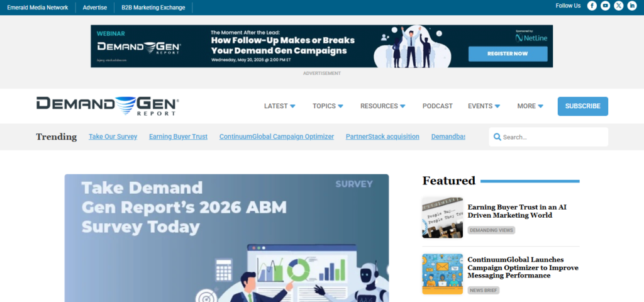Open the YouTube follow icon
Screen dimensions: 644x302
(605, 6)
